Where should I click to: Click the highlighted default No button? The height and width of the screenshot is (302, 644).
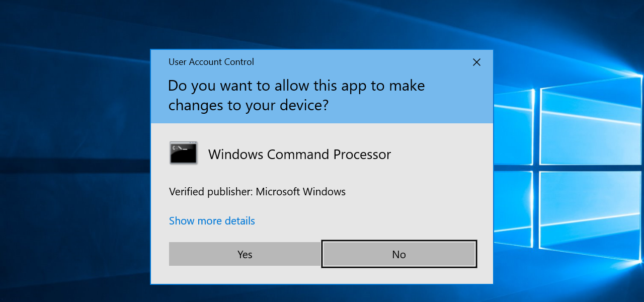[399, 254]
